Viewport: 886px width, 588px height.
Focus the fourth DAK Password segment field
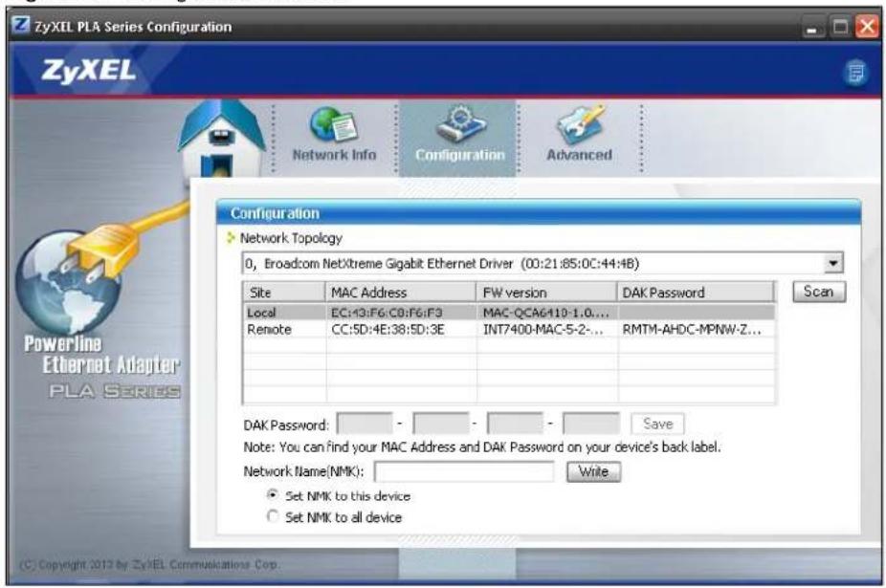pos(591,424)
